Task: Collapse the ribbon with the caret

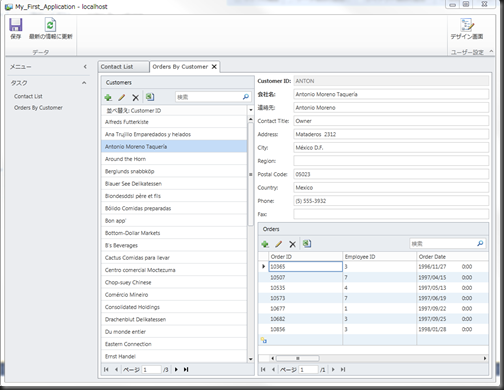Action: [x=491, y=51]
